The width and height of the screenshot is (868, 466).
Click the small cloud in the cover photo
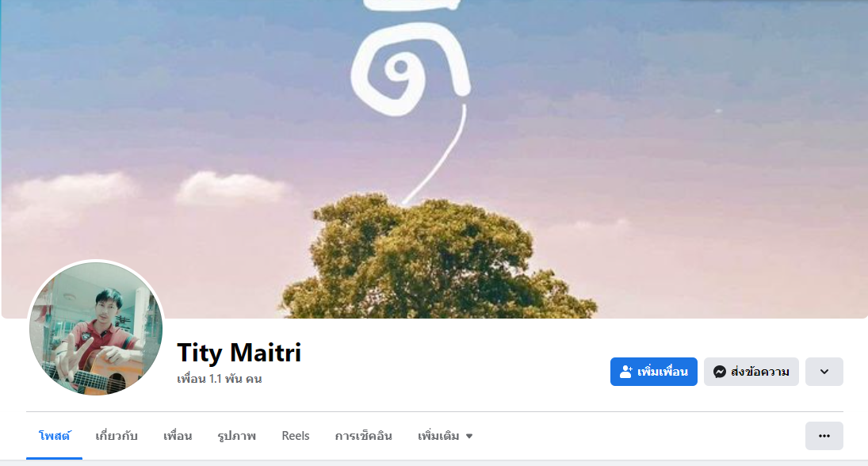[x=232, y=188]
